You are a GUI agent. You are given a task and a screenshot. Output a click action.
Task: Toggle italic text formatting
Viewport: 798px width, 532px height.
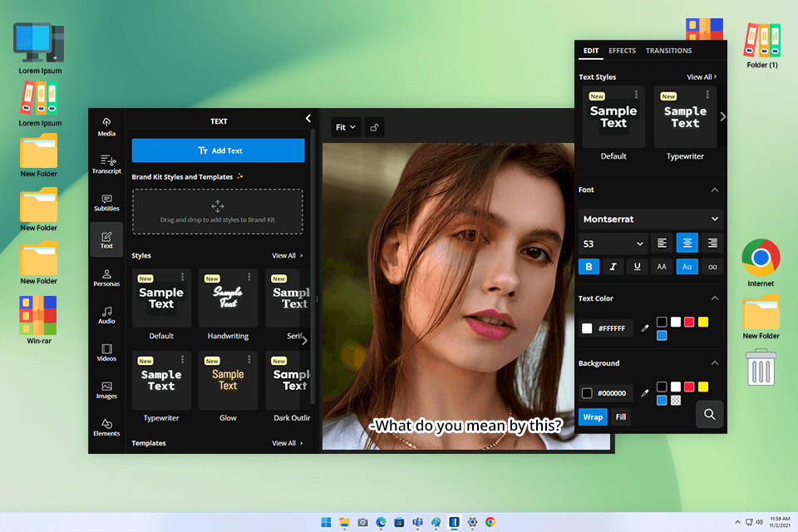pos(613,266)
